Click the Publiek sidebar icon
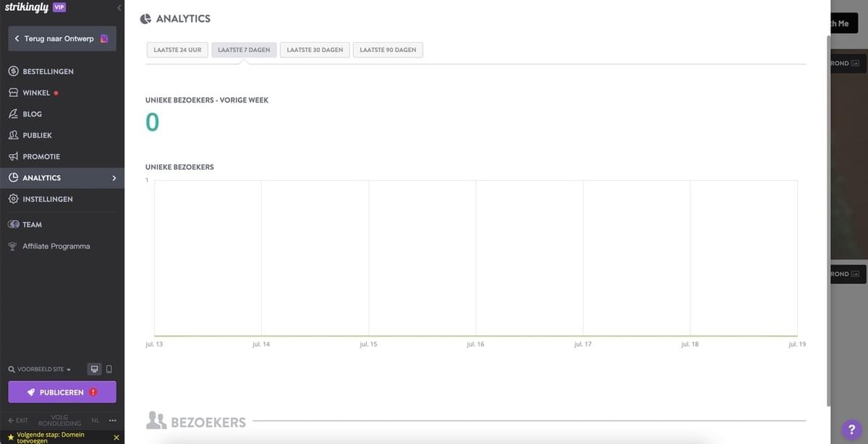Viewport: 868px width, 444px height. pos(12,135)
